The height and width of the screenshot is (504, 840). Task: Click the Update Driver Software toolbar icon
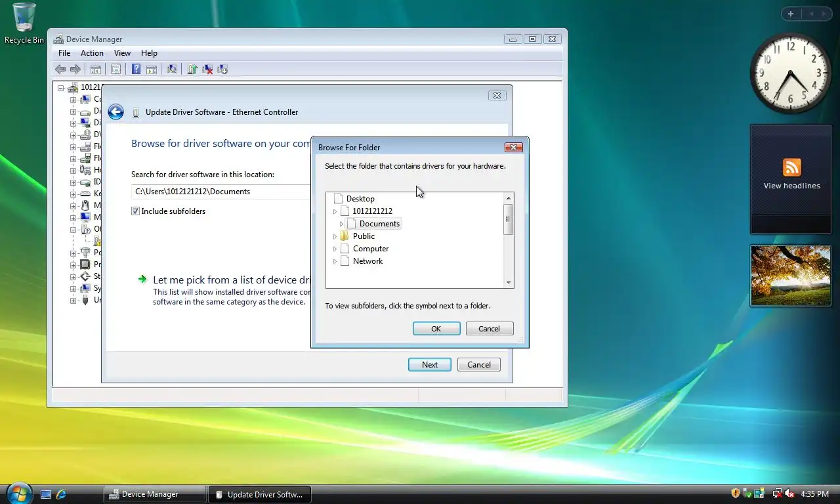[x=192, y=69]
